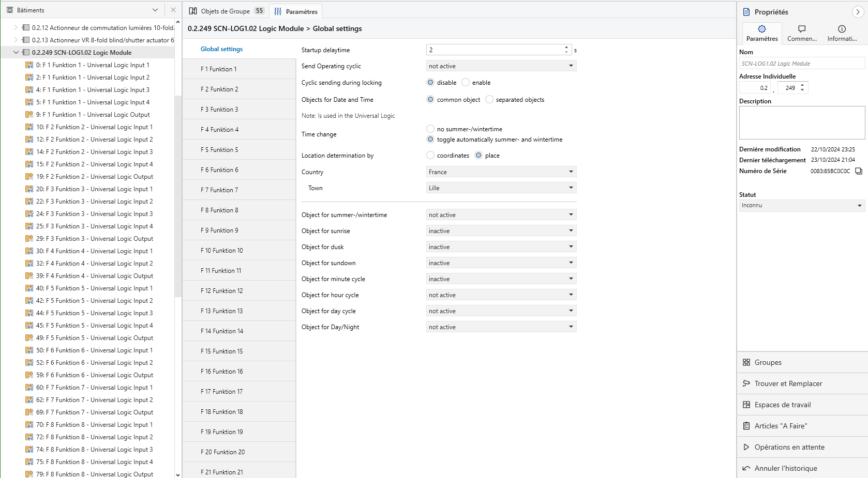
Task: Click the Groupes panel icon
Action: tap(746, 362)
